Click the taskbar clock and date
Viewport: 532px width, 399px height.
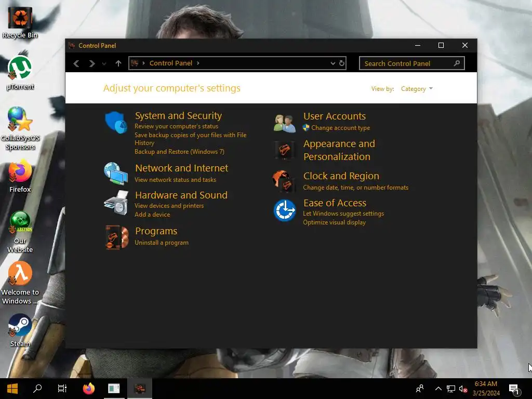click(486, 389)
